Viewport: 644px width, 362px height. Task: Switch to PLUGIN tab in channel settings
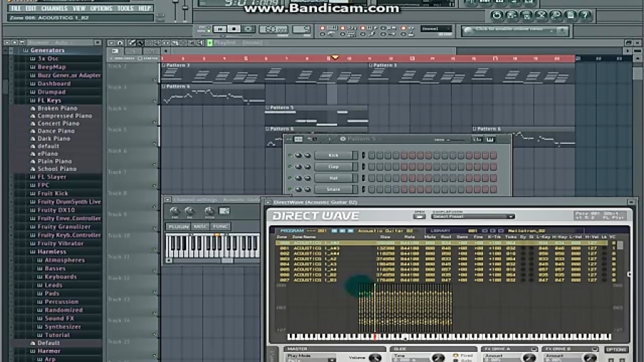(179, 227)
